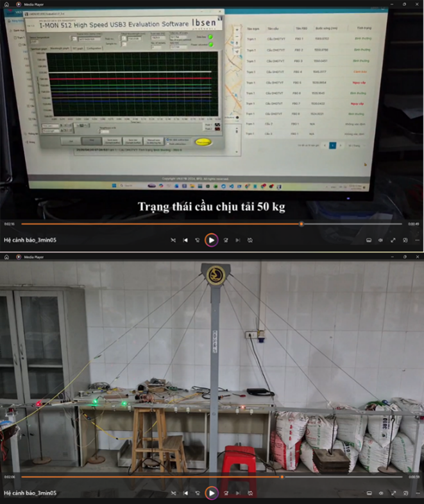The height and width of the screenshot is (504, 424).
Task: Click the seek bar handle in top player
Action: (x=301, y=223)
